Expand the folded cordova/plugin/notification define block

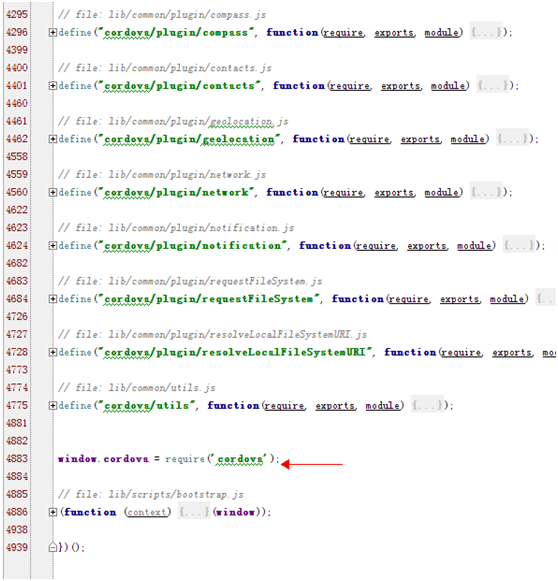(52, 246)
